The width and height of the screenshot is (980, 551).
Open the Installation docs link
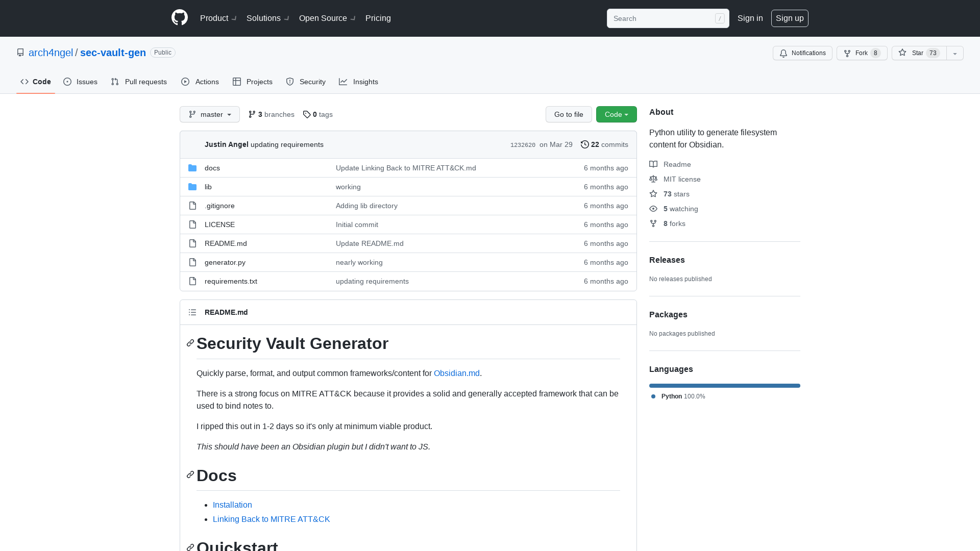tap(232, 505)
